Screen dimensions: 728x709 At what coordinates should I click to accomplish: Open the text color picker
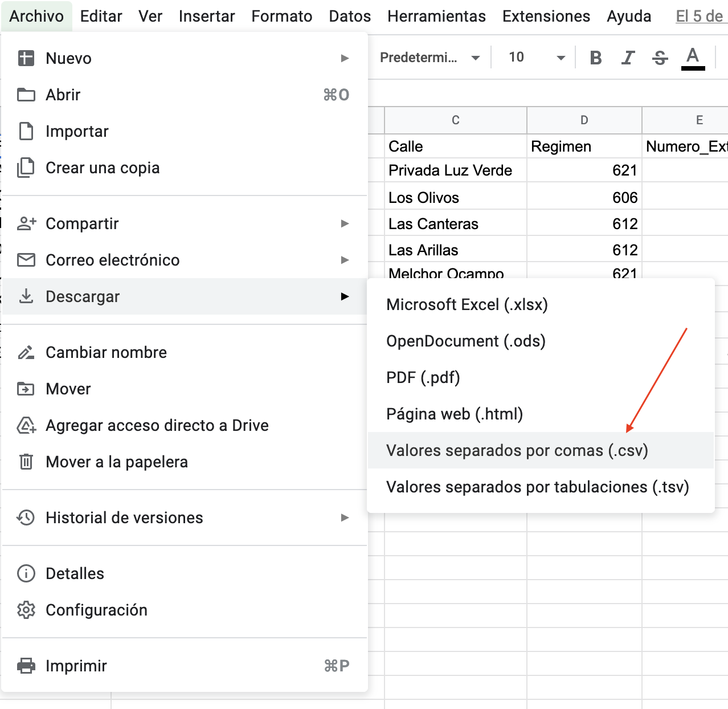click(693, 58)
